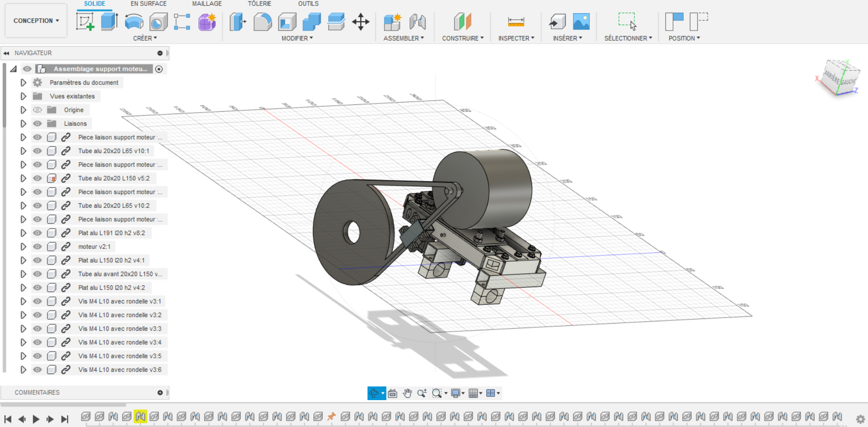Open the Pan hand tool
The width and height of the screenshot is (868, 427).
[x=407, y=393]
